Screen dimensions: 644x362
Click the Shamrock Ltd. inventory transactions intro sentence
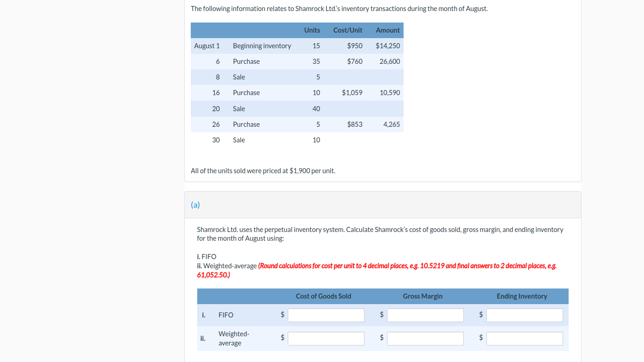[x=339, y=9]
